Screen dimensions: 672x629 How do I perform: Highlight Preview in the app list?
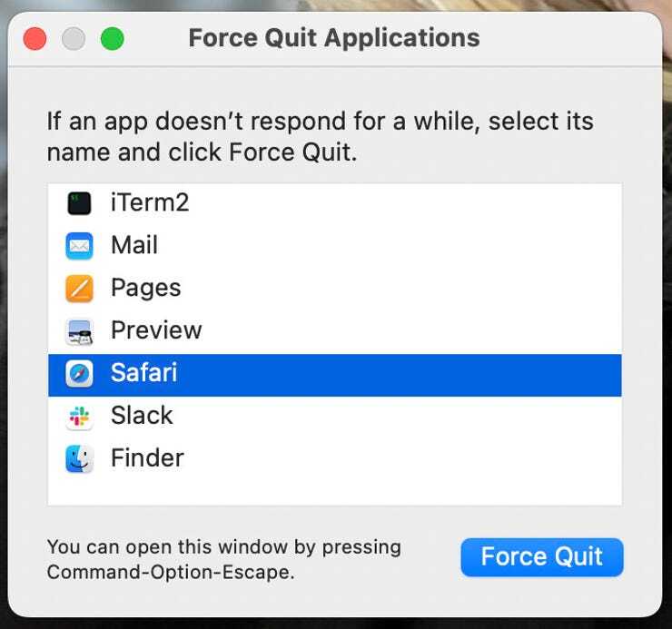(x=156, y=330)
